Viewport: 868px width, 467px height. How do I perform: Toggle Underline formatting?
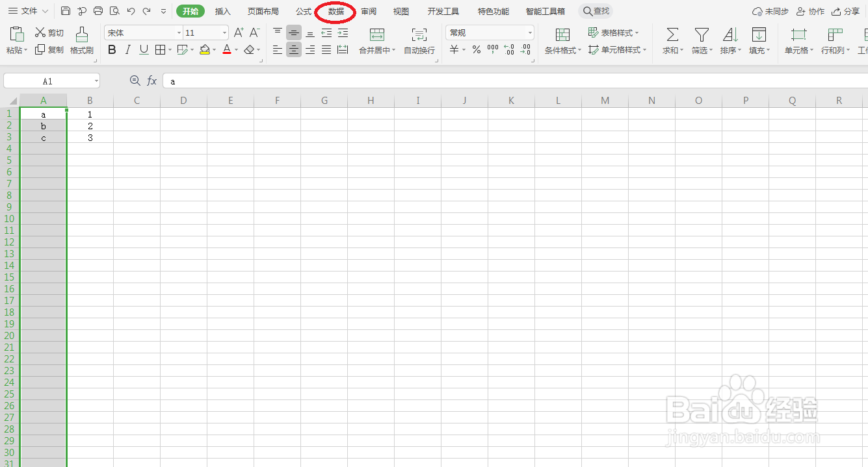point(144,50)
